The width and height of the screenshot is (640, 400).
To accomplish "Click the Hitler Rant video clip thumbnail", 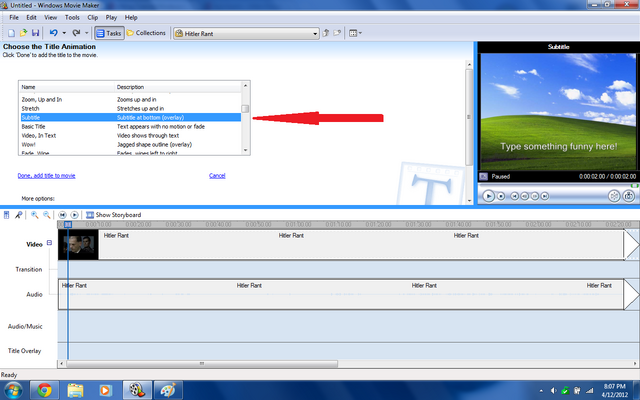I will 78,244.
